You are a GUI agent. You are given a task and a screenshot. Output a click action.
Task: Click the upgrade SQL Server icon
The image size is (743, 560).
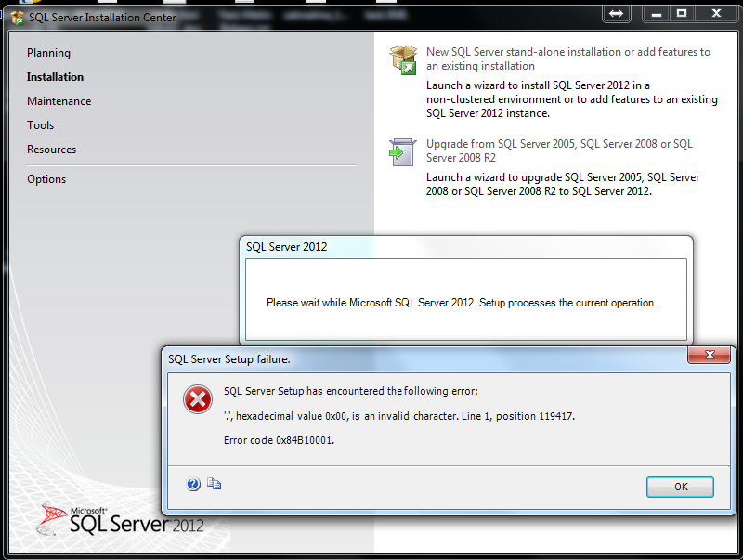[402, 152]
